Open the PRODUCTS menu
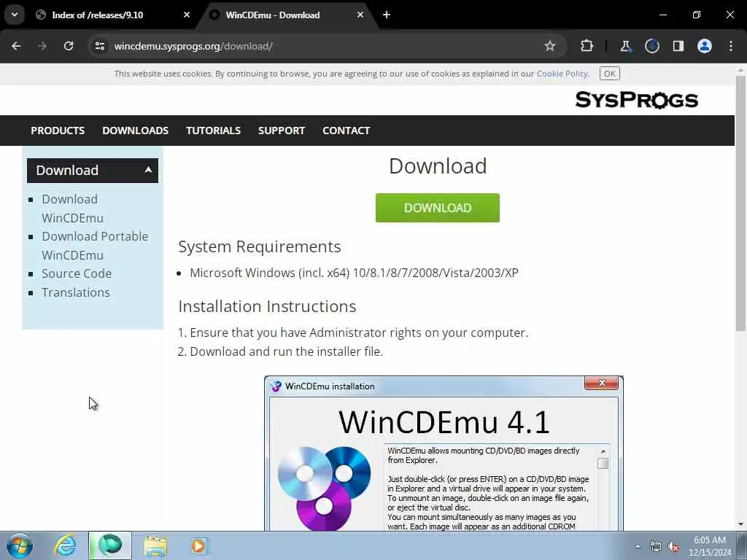Viewport: 747px width, 560px height. coord(58,131)
